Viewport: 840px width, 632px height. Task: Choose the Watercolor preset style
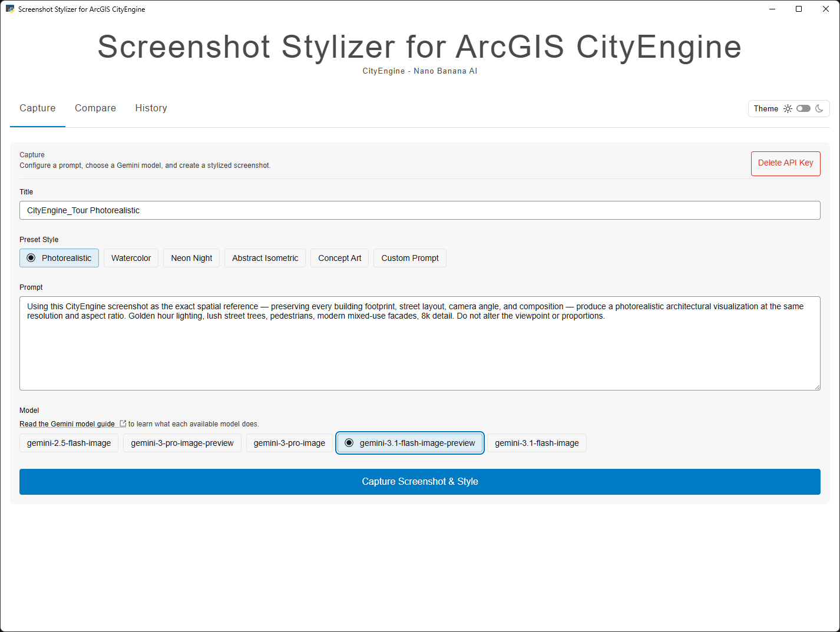click(x=131, y=258)
